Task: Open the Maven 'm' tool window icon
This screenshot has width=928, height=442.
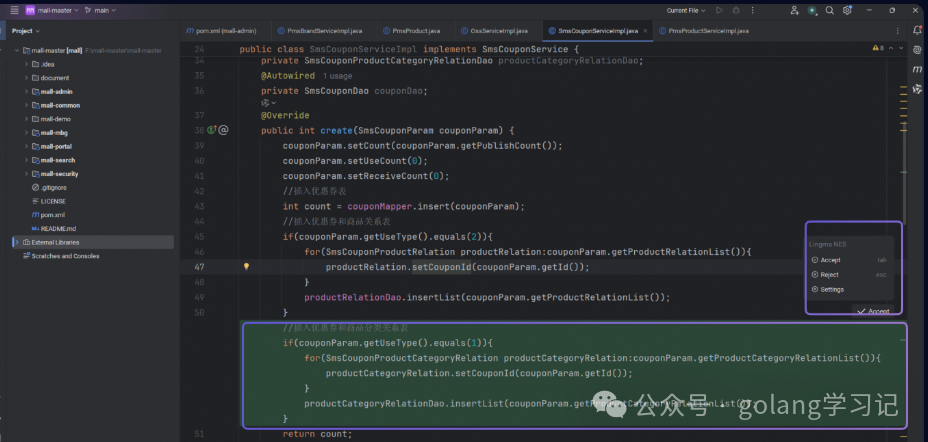Action: [917, 70]
